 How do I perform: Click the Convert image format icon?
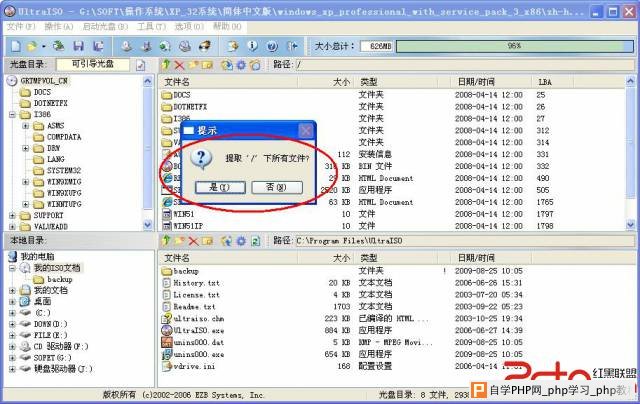pyautogui.click(x=165, y=46)
